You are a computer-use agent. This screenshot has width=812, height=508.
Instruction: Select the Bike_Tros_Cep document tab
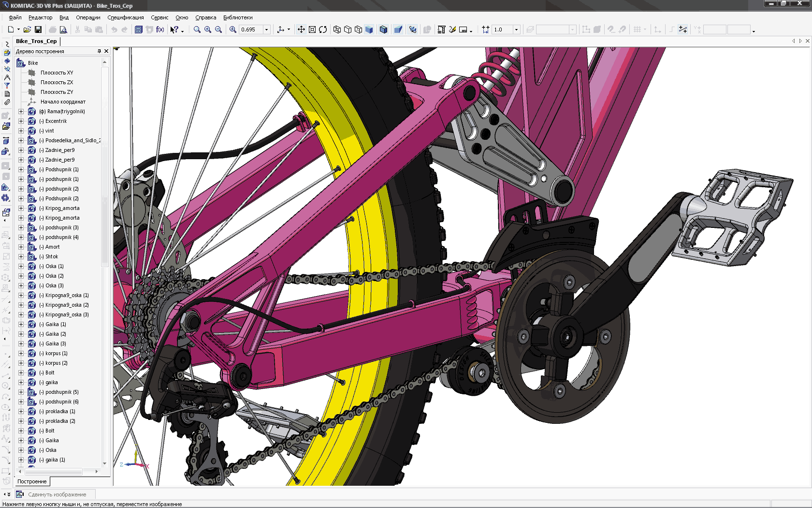tap(36, 41)
